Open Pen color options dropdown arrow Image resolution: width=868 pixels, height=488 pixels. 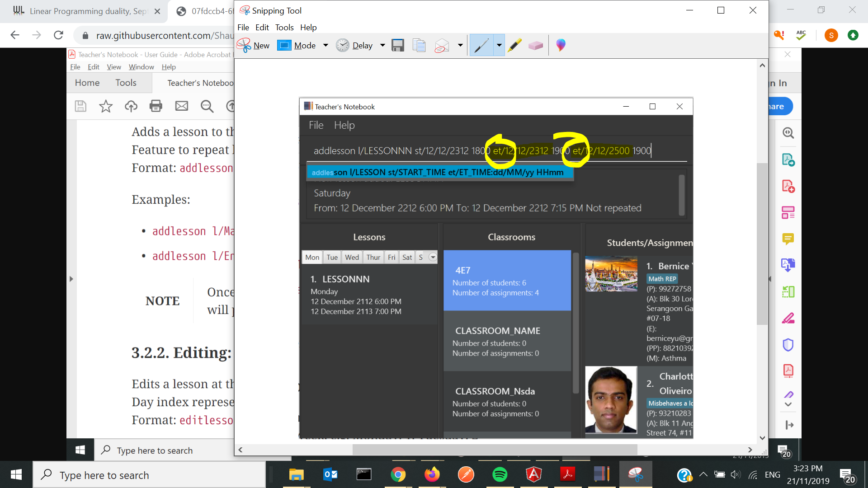point(499,45)
